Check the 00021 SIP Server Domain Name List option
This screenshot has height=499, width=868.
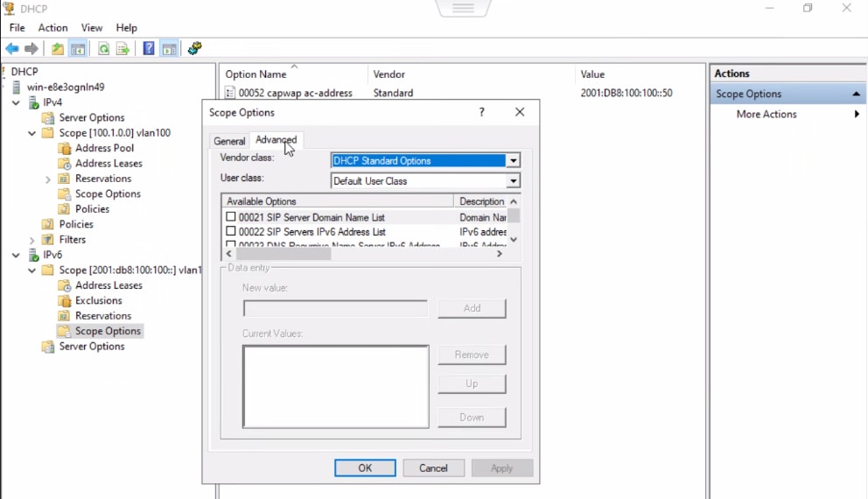[231, 216]
